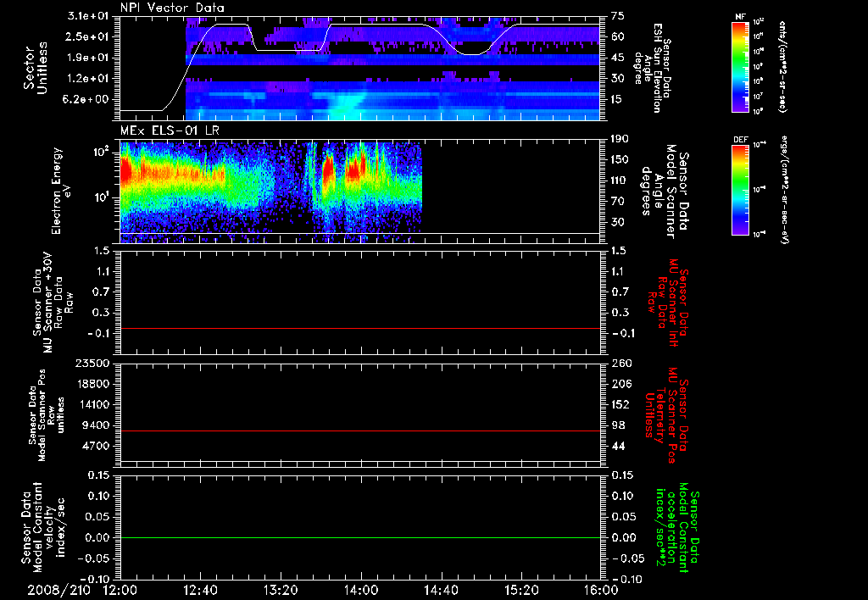Click the MU Scanner +30V Raw Data label
The image size is (868, 600).
pyautogui.click(x=53, y=303)
